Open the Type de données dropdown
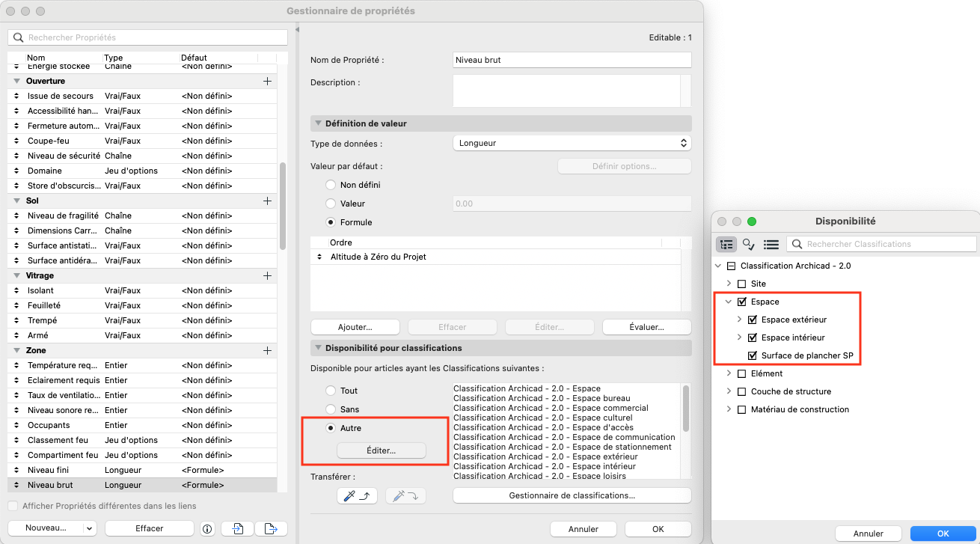This screenshot has width=980, height=544. (572, 142)
